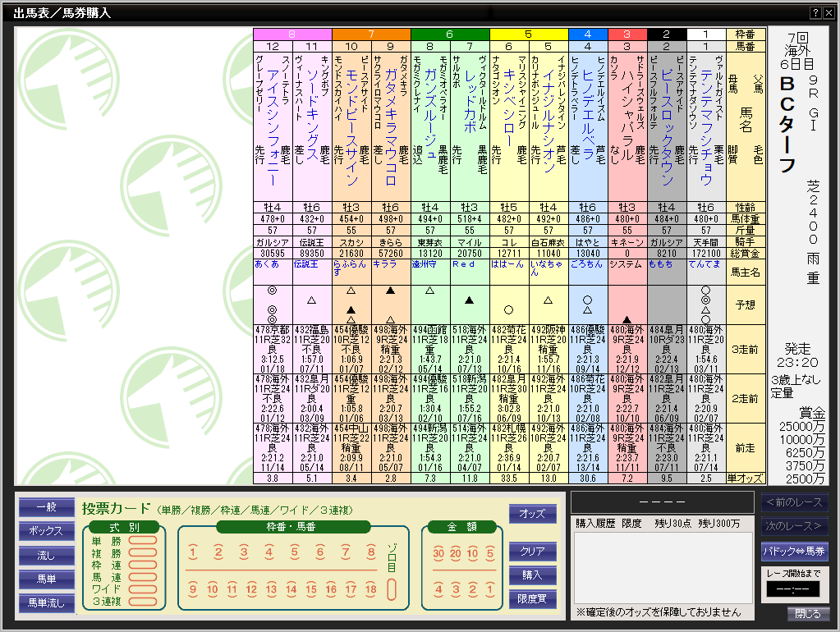
Task: Switch view with パドック⇔馬券 button
Action: pos(795,551)
